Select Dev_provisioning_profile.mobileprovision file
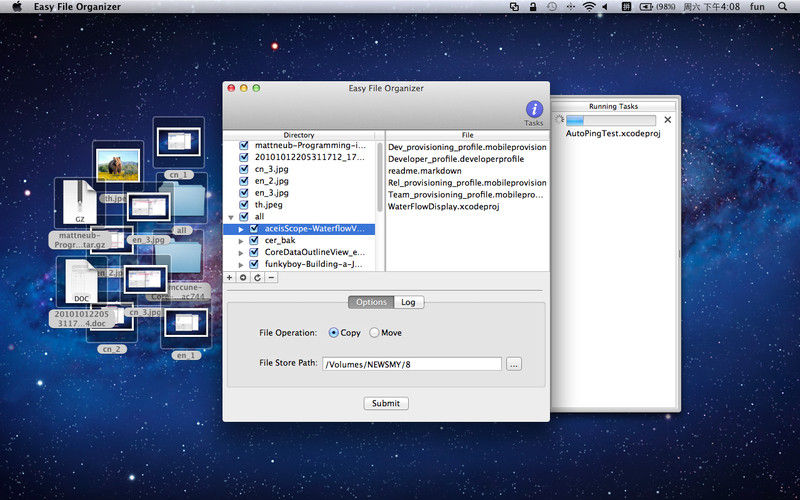 coord(467,147)
